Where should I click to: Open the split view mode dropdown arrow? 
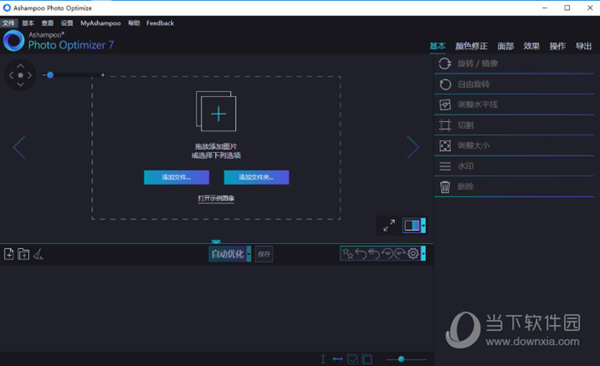[x=423, y=225]
